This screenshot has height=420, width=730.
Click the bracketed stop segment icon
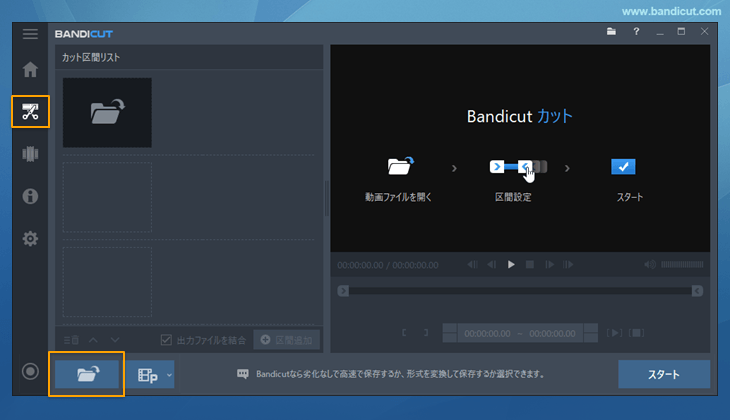(x=636, y=333)
